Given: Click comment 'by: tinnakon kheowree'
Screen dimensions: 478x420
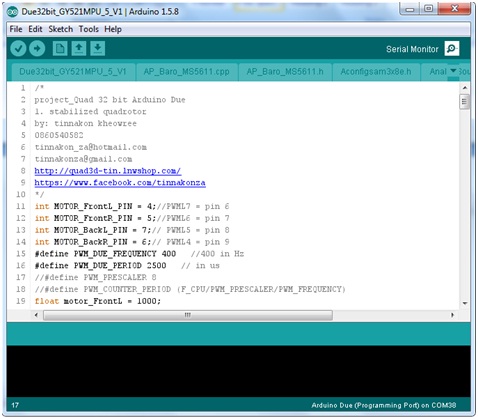Looking at the screenshot, I should click(86, 124).
